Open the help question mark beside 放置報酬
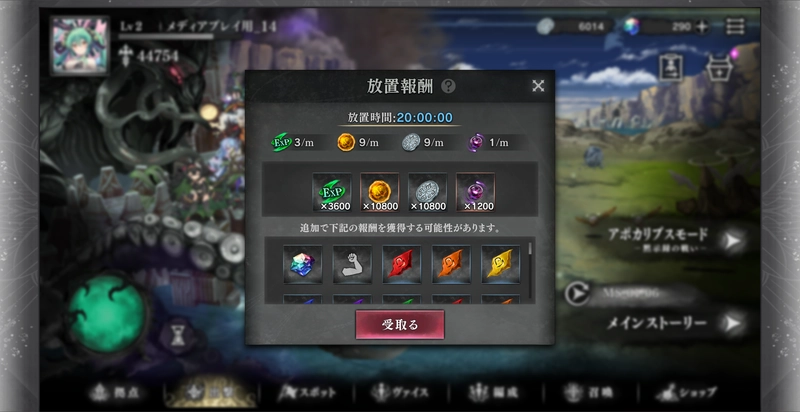The image size is (800, 412). click(448, 86)
